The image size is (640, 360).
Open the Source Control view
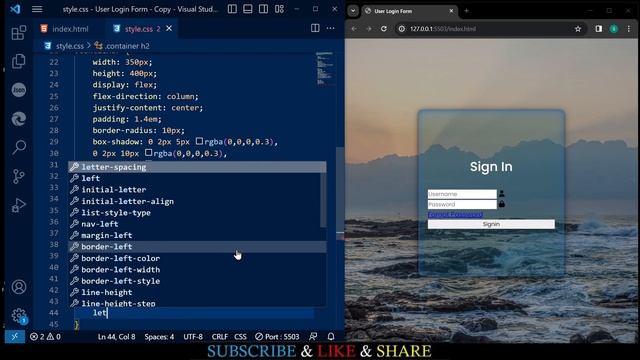(x=18, y=176)
